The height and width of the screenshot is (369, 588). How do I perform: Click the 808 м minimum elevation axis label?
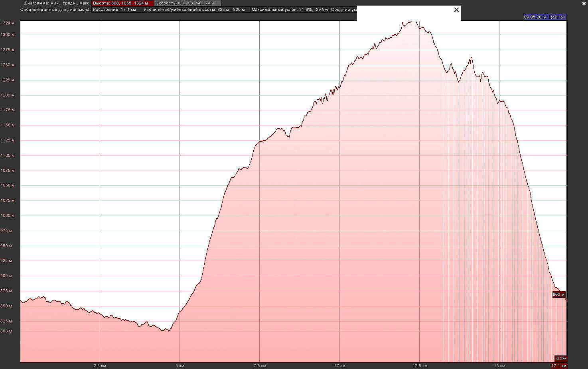(6, 331)
